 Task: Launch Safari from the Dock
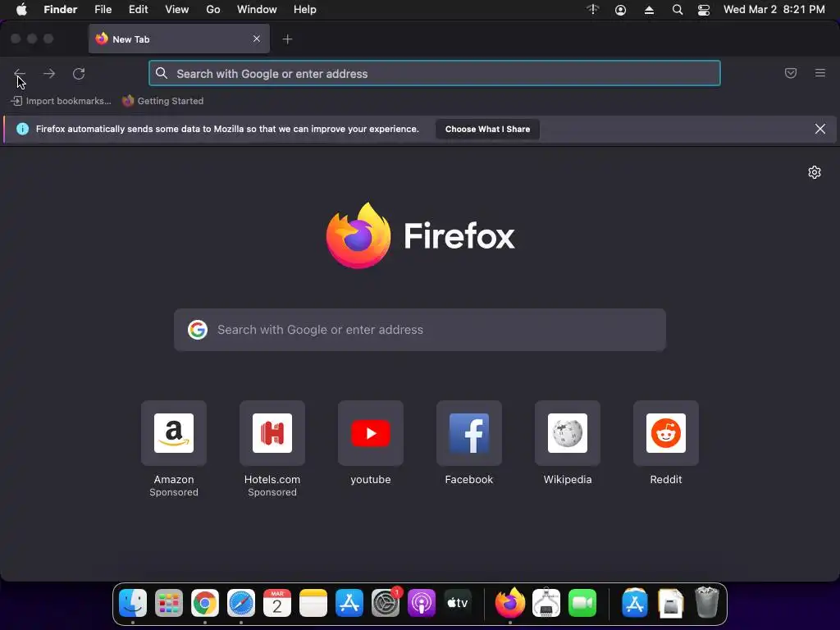tap(241, 603)
